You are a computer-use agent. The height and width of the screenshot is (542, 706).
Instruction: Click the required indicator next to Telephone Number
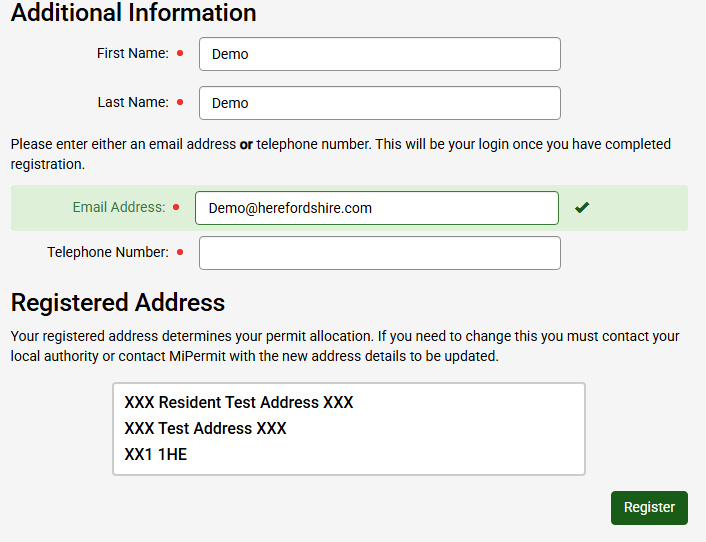point(180,253)
